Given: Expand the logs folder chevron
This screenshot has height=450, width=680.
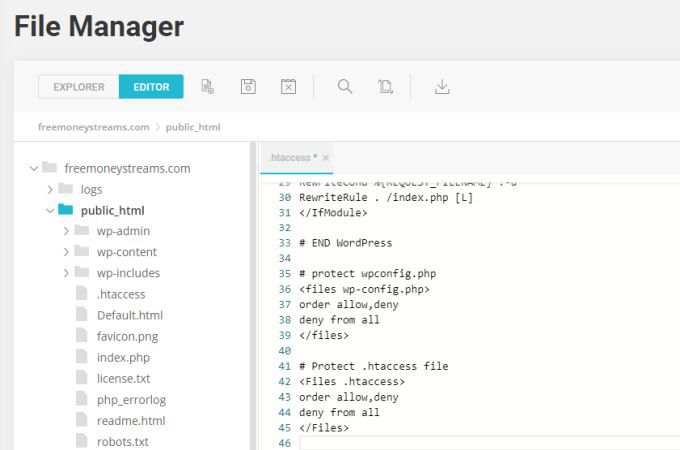Looking at the screenshot, I should pyautogui.click(x=50, y=189).
